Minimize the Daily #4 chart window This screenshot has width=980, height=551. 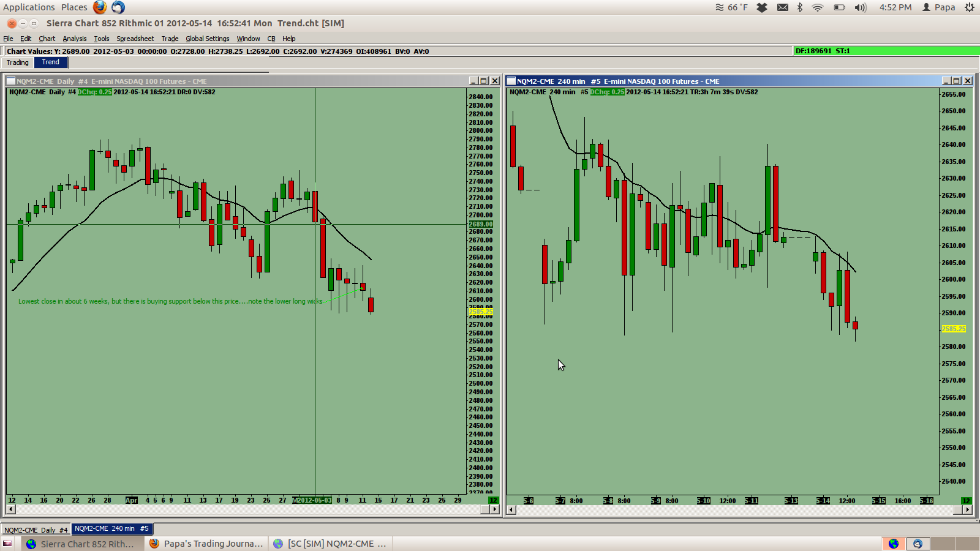(x=473, y=81)
